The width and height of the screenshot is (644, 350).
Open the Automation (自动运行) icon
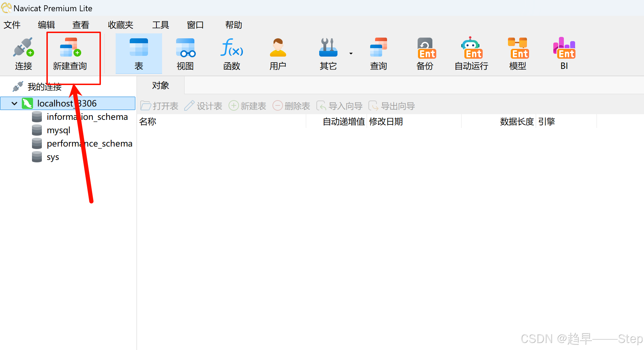471,54
